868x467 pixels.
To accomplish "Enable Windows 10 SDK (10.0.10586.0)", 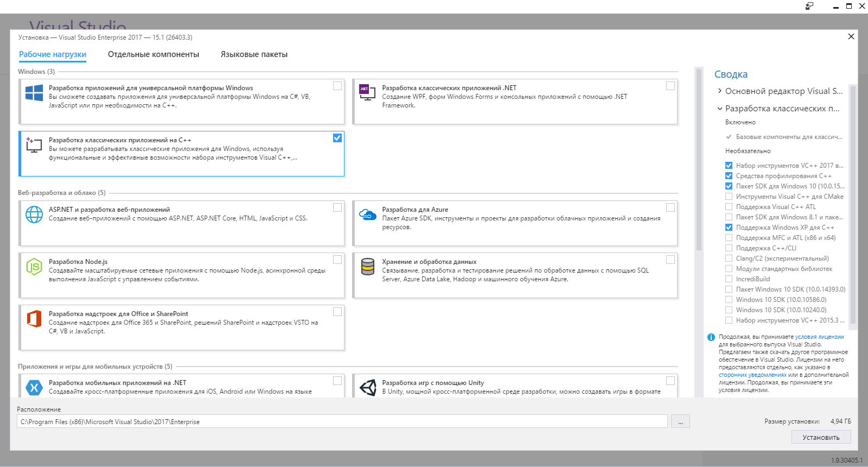I will [x=729, y=300].
